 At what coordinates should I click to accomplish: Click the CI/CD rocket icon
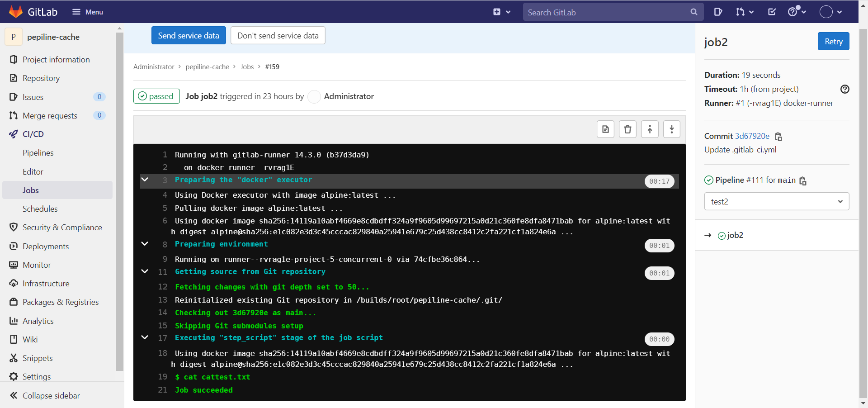pos(14,134)
